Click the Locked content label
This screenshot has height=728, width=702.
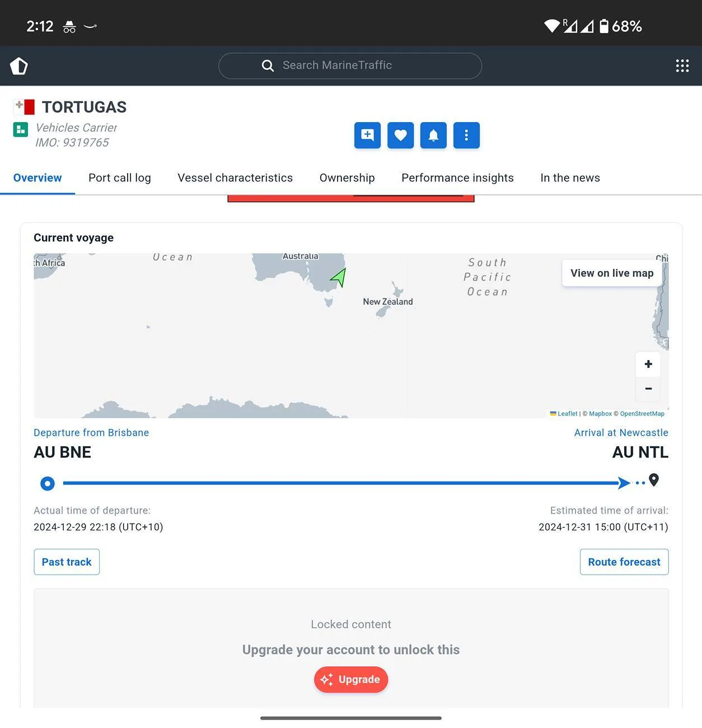point(351,624)
